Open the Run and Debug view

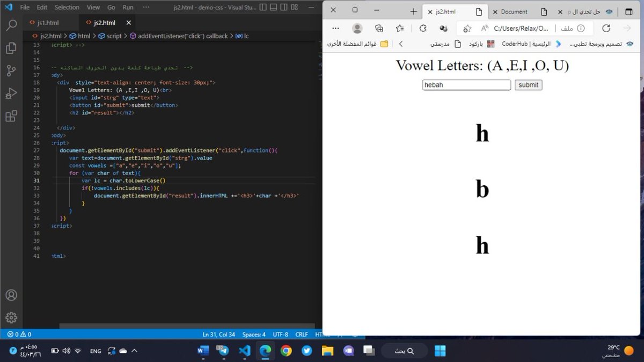pos(11,94)
